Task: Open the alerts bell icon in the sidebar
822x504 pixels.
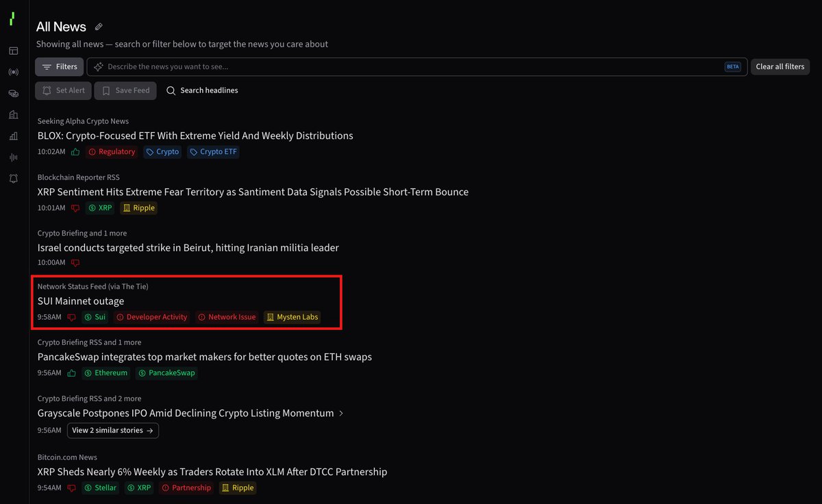Action: pyautogui.click(x=13, y=178)
